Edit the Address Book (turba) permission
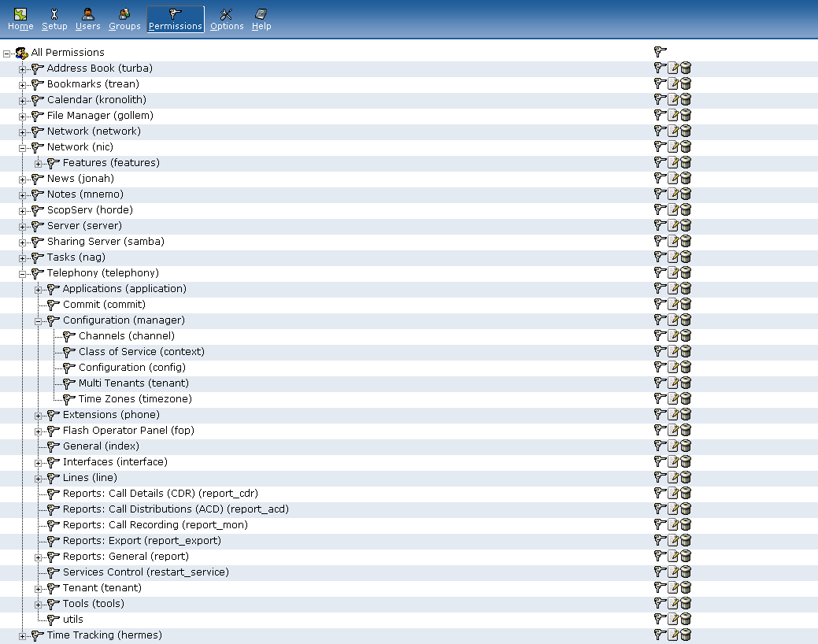Viewport: 818px width, 644px height. pos(673,68)
